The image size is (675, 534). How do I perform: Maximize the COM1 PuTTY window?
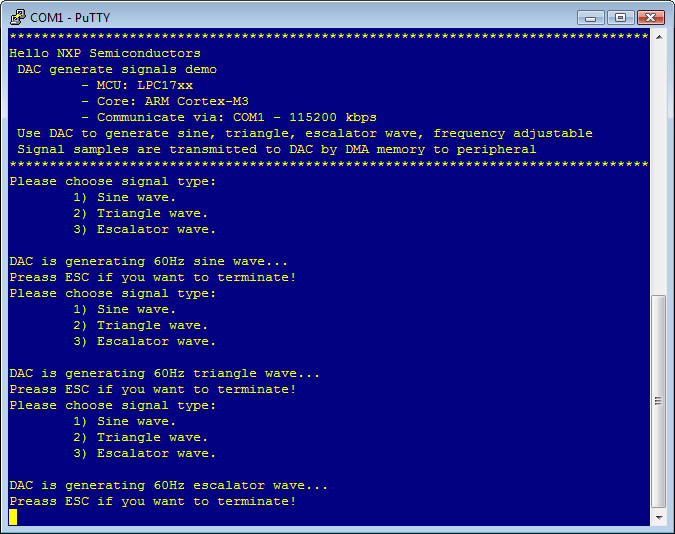click(x=620, y=17)
